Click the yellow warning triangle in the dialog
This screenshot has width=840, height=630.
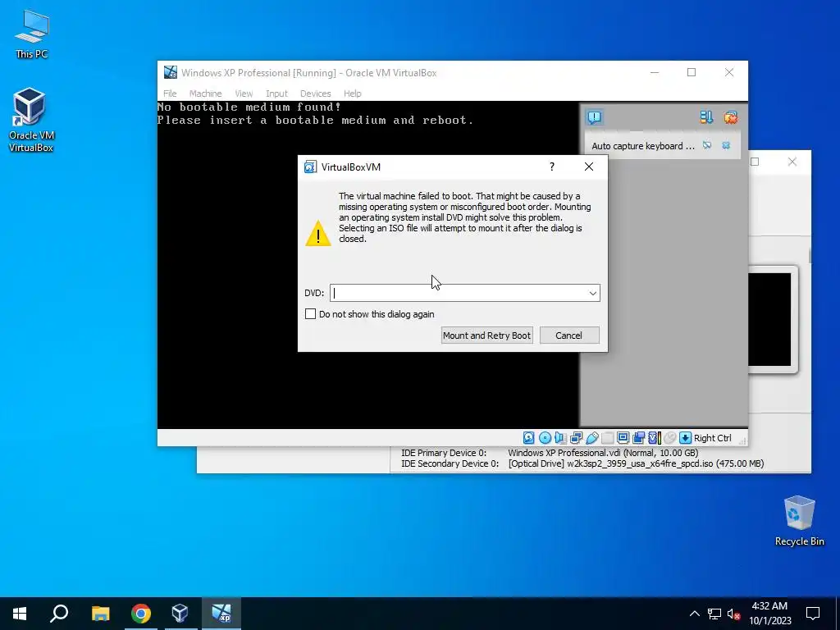point(318,233)
